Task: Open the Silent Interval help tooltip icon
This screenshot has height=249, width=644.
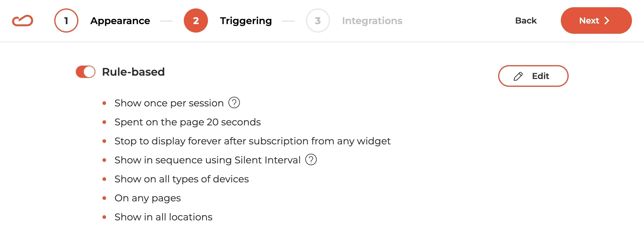Action: pos(311,160)
